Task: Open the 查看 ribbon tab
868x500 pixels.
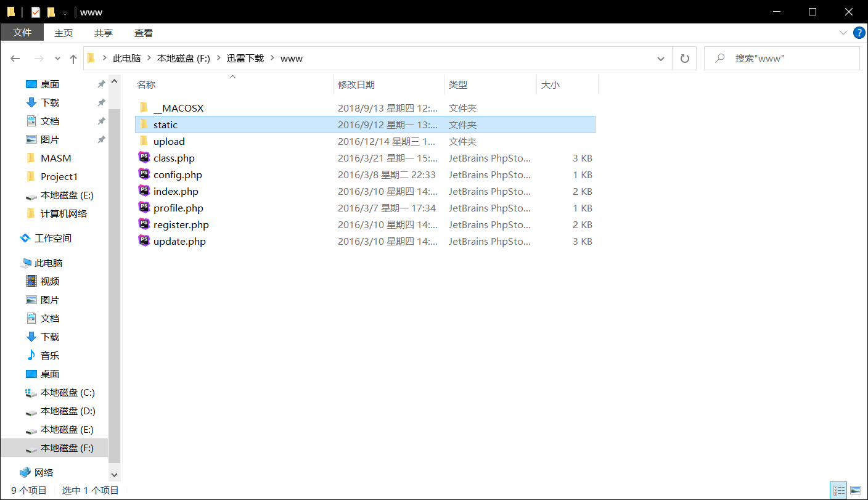Action: tap(144, 33)
